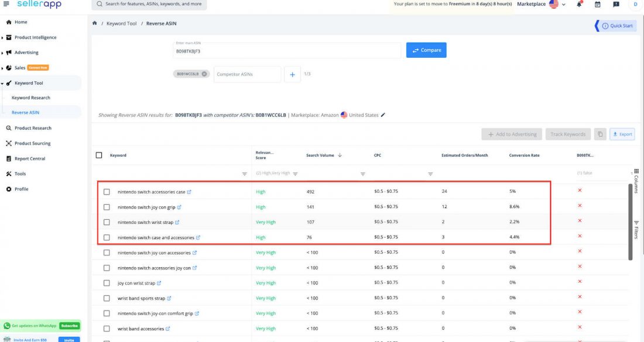Open external link for nintendo switch accessories case
This screenshot has width=644, height=342.
(x=189, y=192)
